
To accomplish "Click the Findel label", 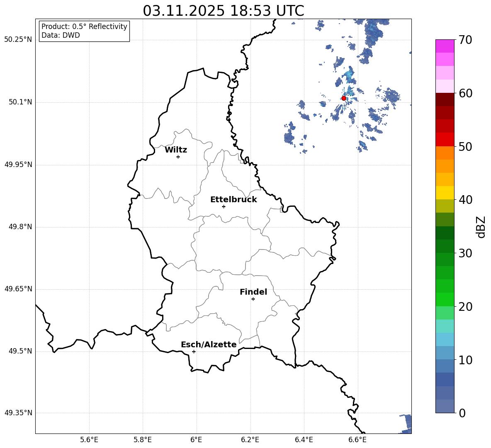I will 253,292.
